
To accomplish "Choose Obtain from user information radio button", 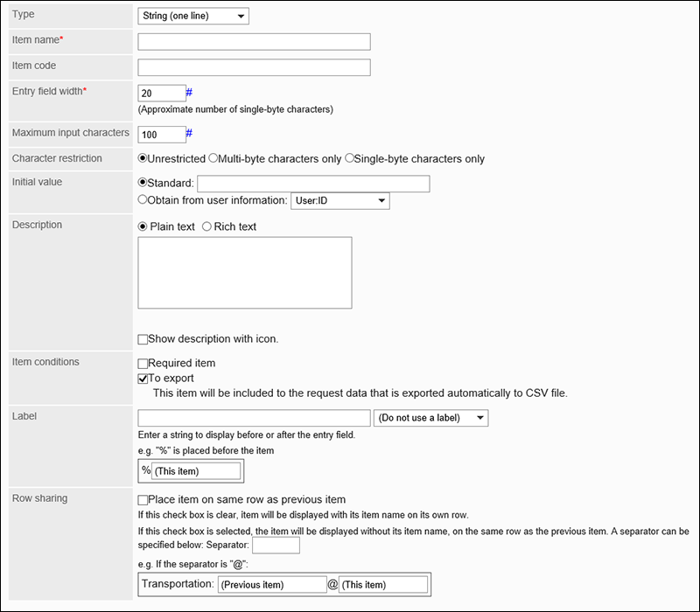I will pos(143,200).
